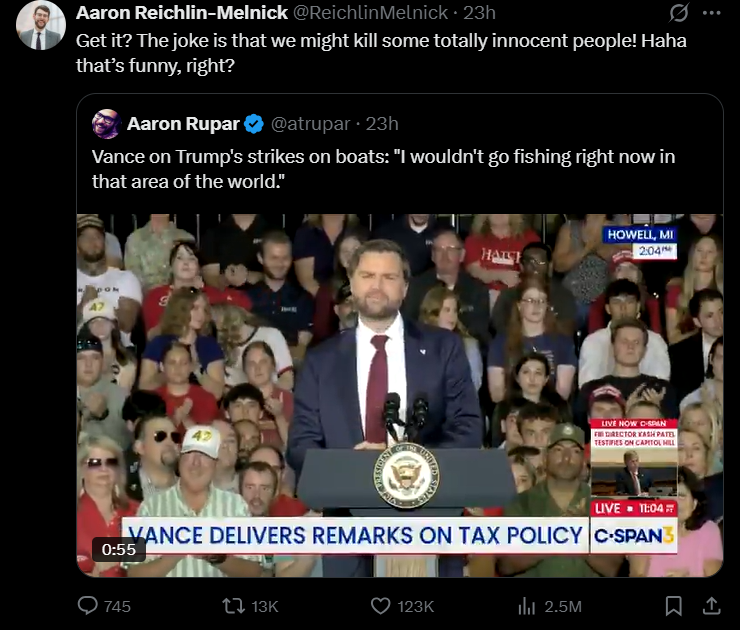The image size is (740, 630).
Task: Click the Grok slashed-circle icon
Action: (x=679, y=13)
